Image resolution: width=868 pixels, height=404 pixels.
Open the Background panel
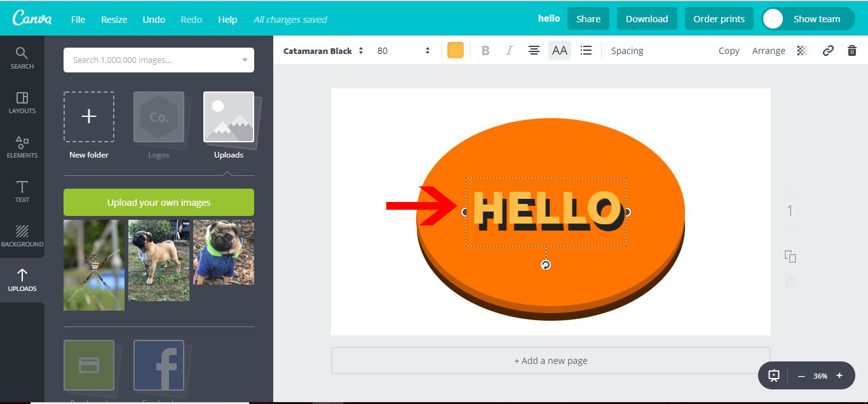[x=22, y=235]
